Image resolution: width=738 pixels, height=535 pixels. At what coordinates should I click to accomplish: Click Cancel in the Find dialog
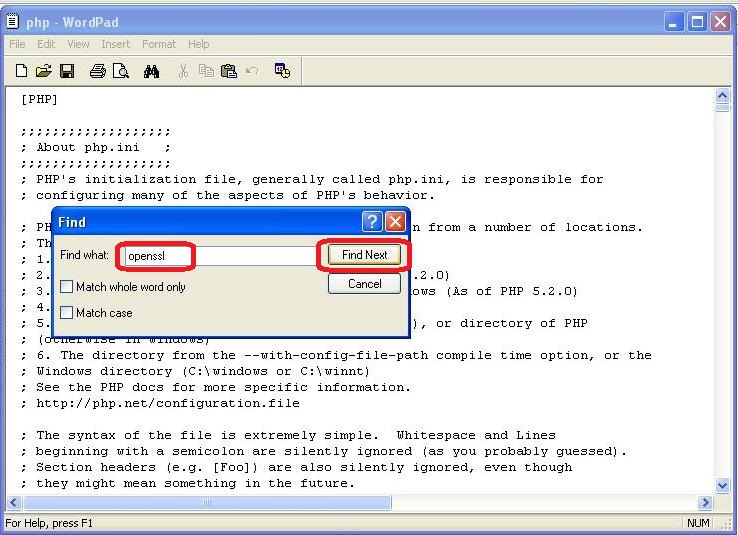coord(364,284)
